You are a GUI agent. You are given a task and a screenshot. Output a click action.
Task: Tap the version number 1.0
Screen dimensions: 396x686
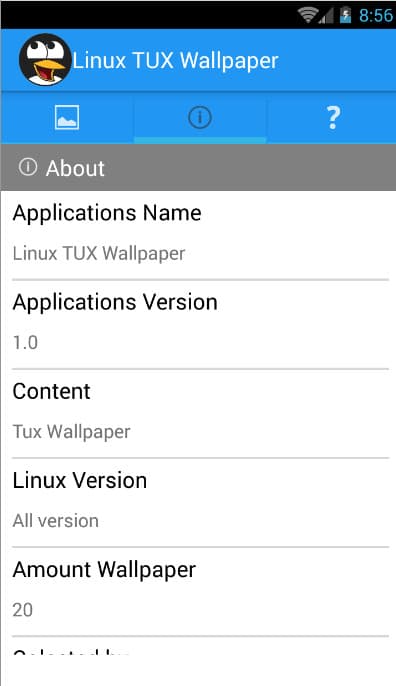25,343
